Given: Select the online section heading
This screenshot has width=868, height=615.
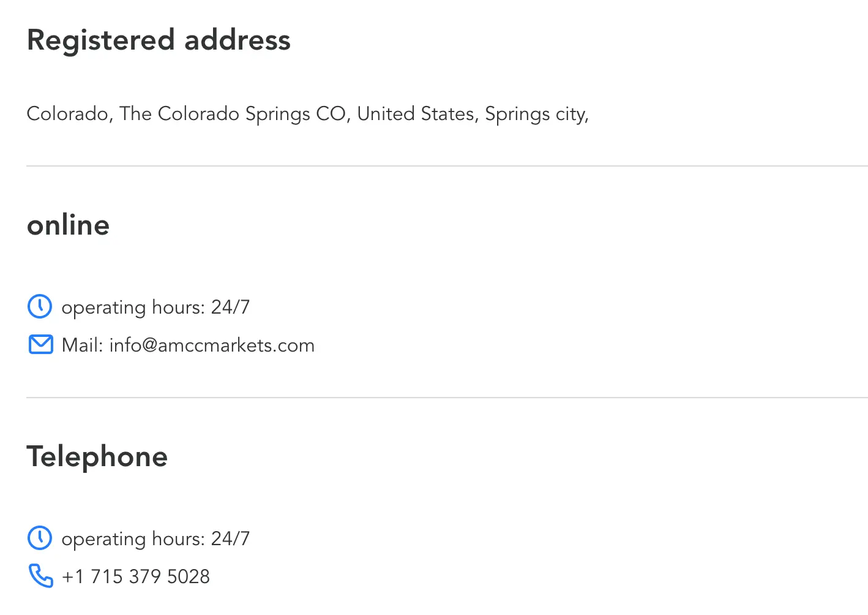Looking at the screenshot, I should [68, 225].
